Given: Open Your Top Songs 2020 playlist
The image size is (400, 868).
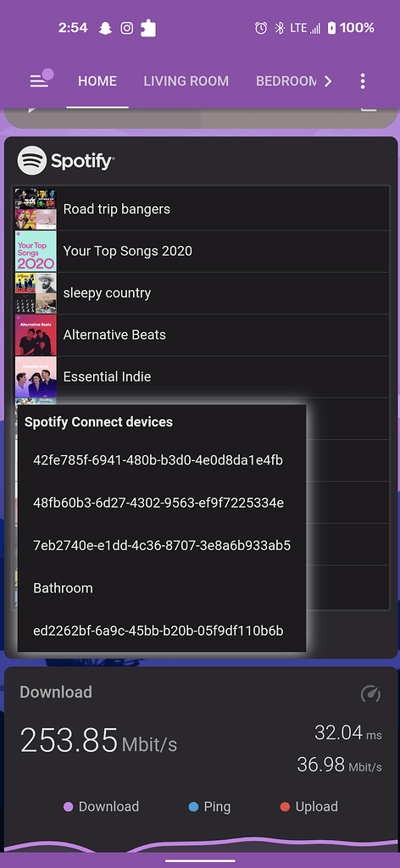Looking at the screenshot, I should pyautogui.click(x=202, y=251).
